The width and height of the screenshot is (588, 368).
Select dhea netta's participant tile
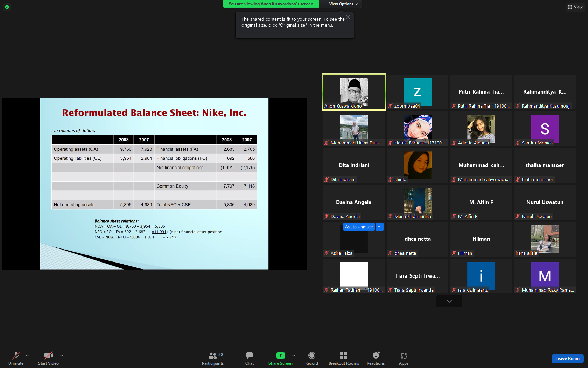(418, 239)
